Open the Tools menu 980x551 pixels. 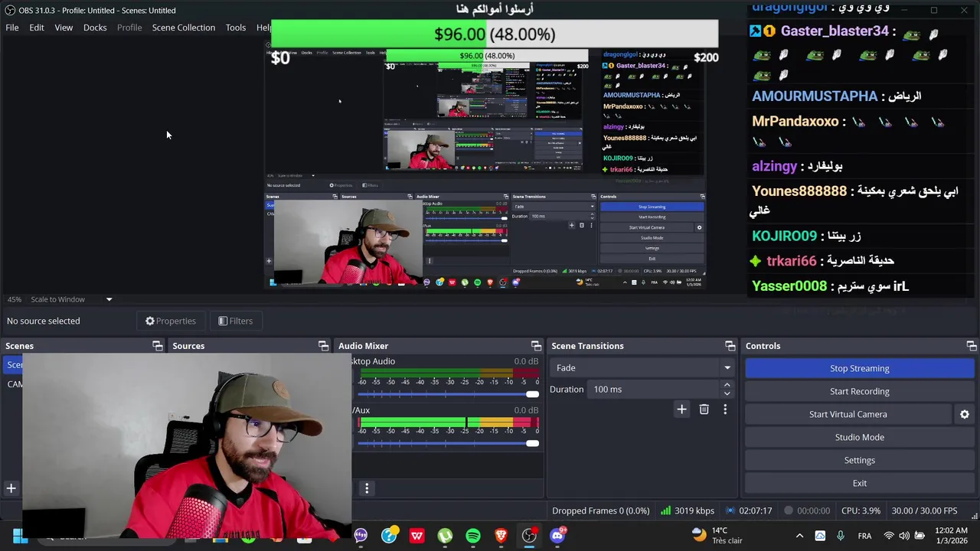click(236, 28)
